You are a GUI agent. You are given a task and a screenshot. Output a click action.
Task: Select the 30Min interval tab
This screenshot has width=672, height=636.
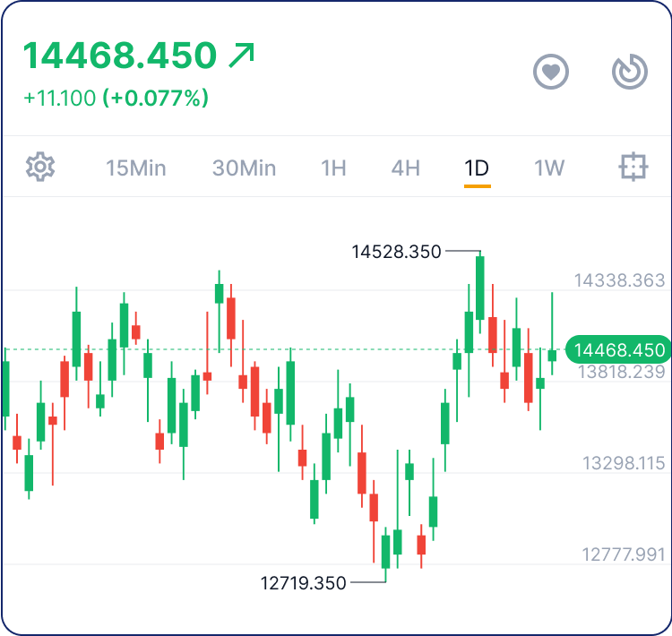244,168
